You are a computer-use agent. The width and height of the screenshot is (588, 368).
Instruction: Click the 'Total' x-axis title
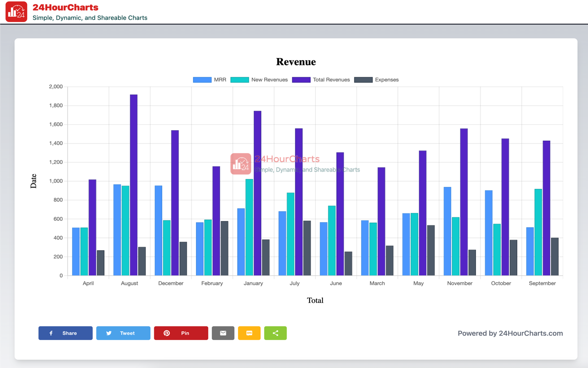tap(315, 300)
